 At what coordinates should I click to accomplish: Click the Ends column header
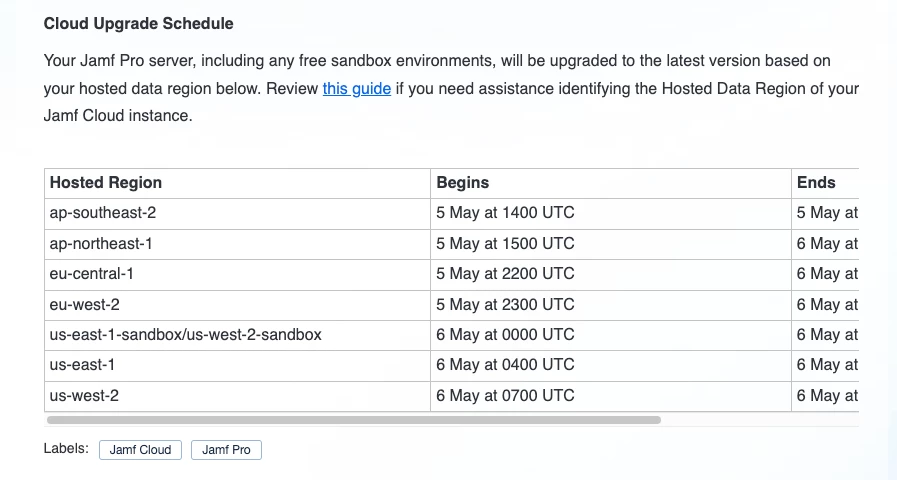(x=825, y=183)
